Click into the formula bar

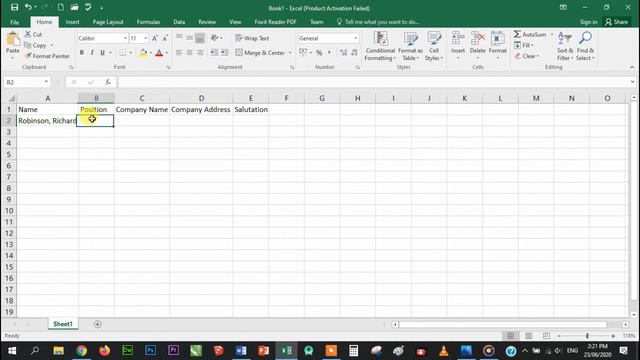pyautogui.click(x=373, y=82)
